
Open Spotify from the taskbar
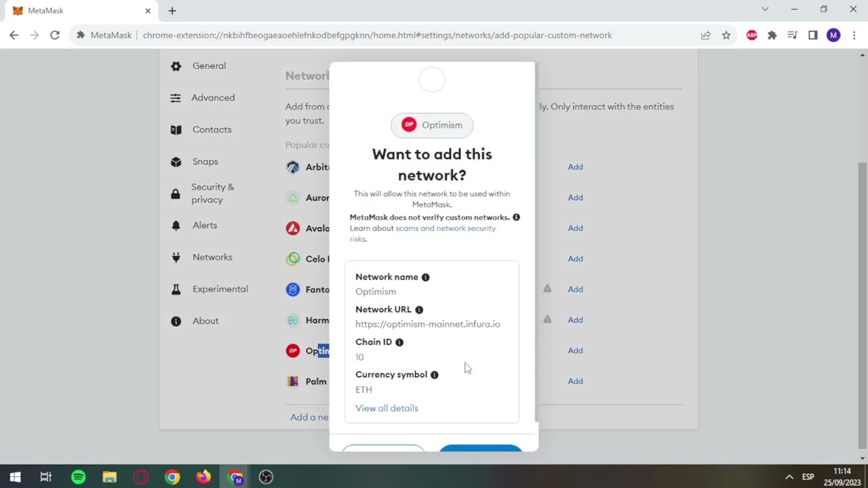coord(79,477)
